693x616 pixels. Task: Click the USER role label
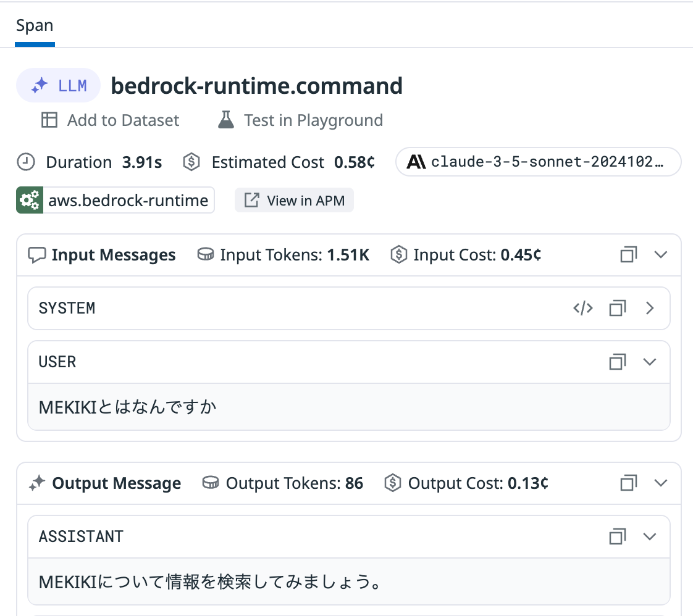point(57,362)
